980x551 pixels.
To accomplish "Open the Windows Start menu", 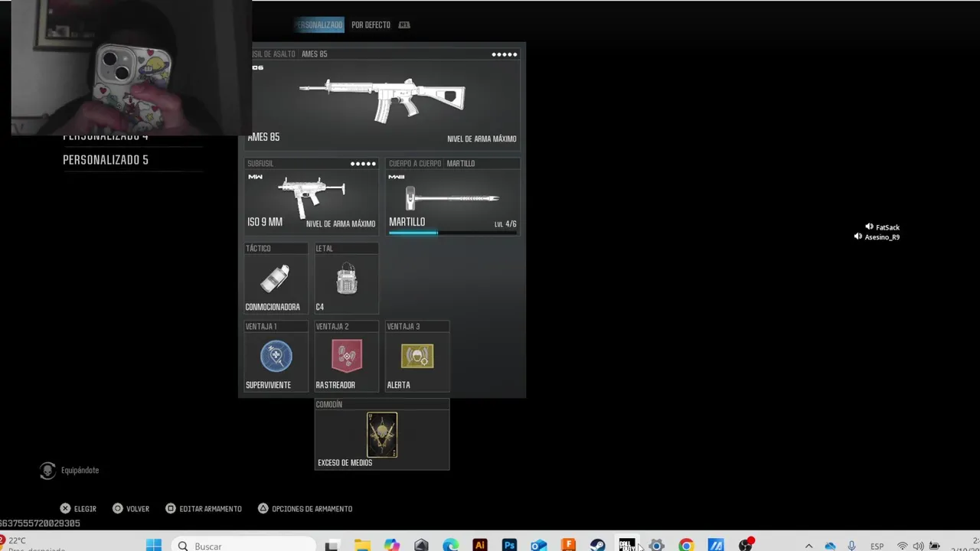I will [x=154, y=546].
